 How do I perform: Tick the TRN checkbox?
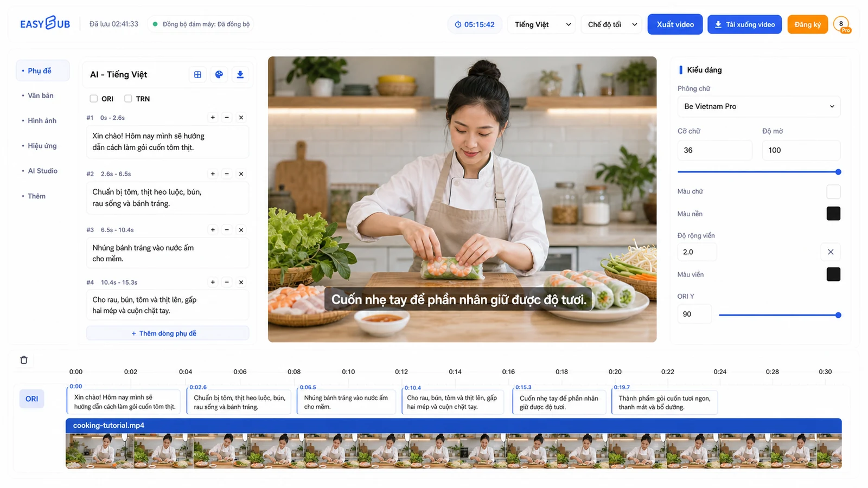click(x=128, y=99)
